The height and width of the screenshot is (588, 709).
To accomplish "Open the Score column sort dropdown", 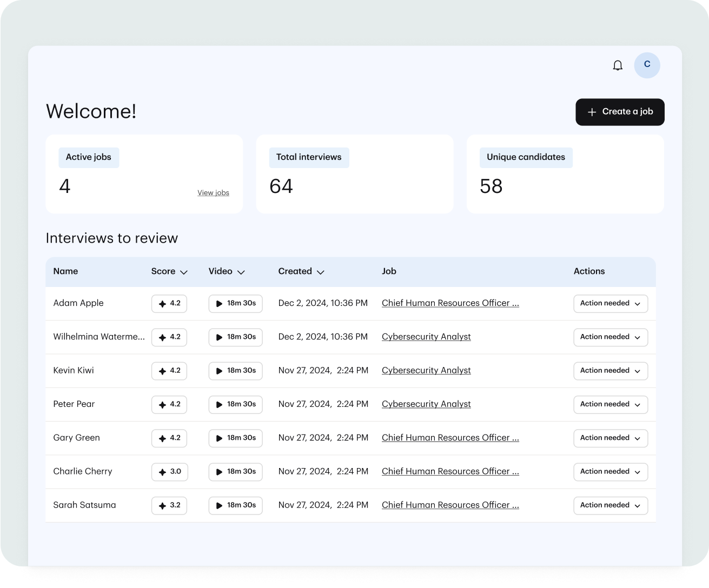I will click(x=183, y=272).
